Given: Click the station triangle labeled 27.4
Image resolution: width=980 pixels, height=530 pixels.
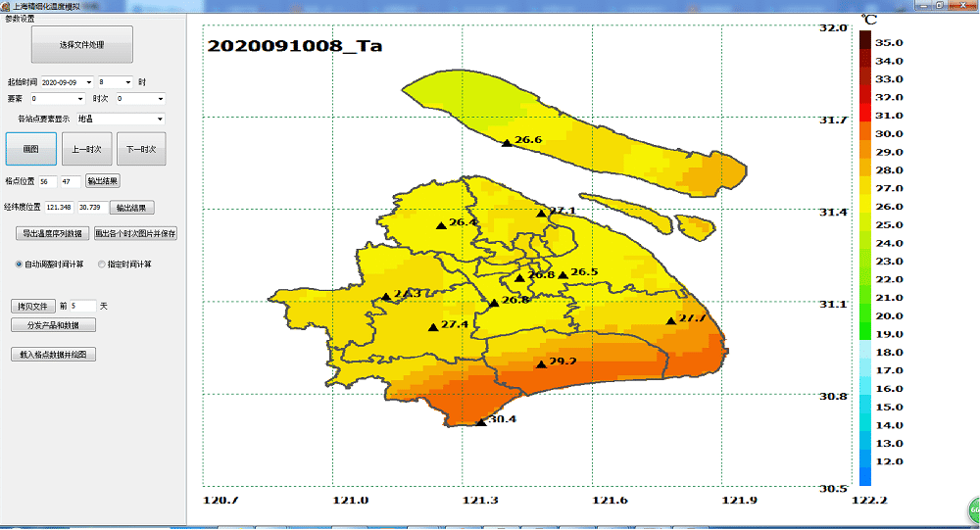Looking at the screenshot, I should (x=433, y=327).
